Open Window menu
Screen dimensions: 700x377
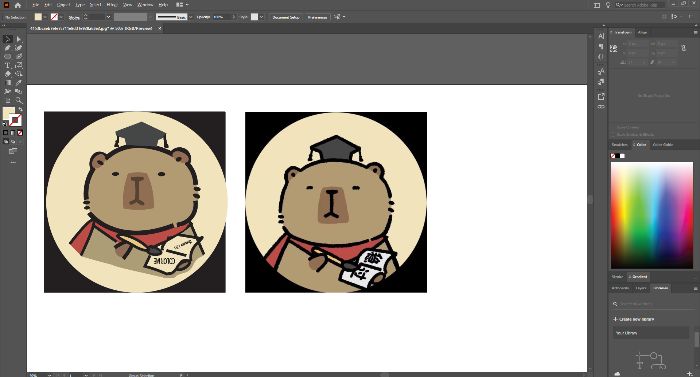(x=145, y=5)
